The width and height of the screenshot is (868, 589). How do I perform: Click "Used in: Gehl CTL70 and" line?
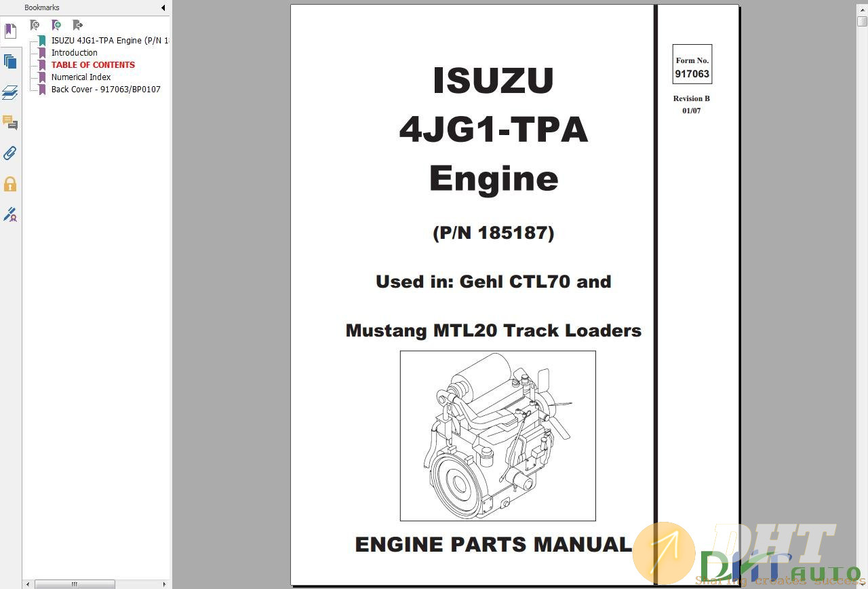[x=494, y=282]
